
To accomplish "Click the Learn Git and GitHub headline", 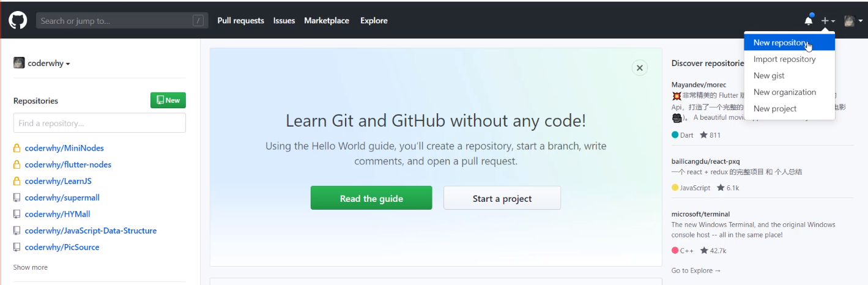I will (x=436, y=120).
